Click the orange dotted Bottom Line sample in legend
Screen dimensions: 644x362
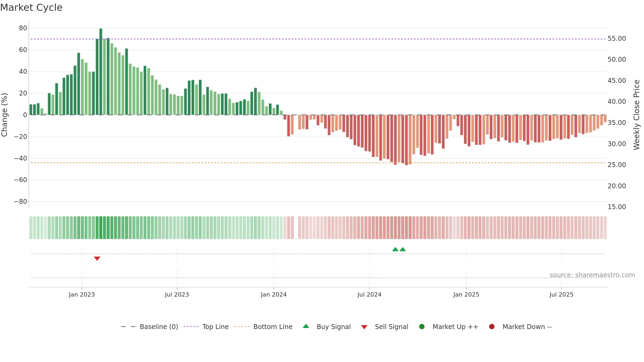(242, 327)
